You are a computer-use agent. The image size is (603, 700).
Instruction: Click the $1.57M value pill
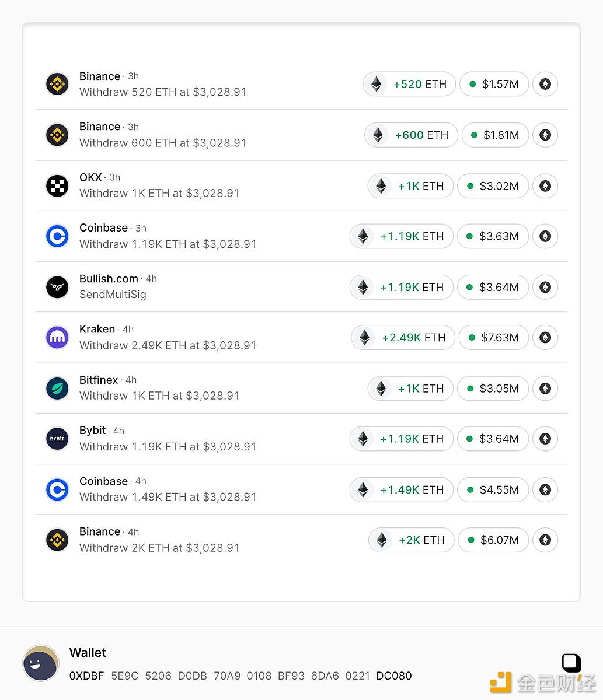tap(494, 84)
